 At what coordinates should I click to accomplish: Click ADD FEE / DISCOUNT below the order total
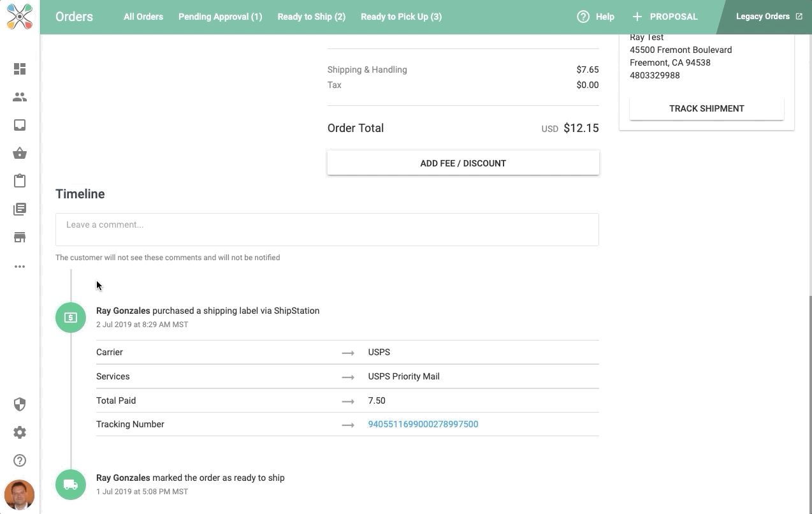click(463, 163)
